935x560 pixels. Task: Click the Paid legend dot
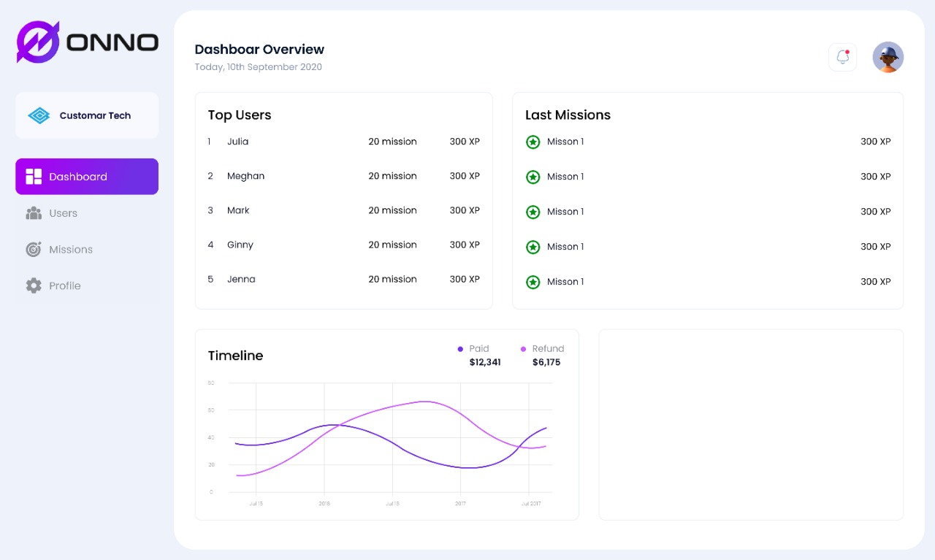coord(460,349)
